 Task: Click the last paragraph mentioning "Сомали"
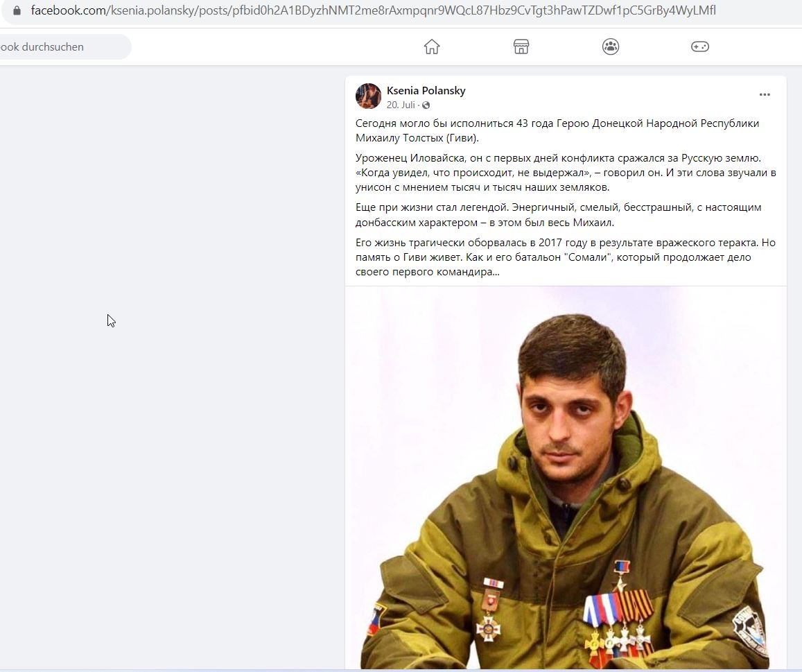click(565, 257)
